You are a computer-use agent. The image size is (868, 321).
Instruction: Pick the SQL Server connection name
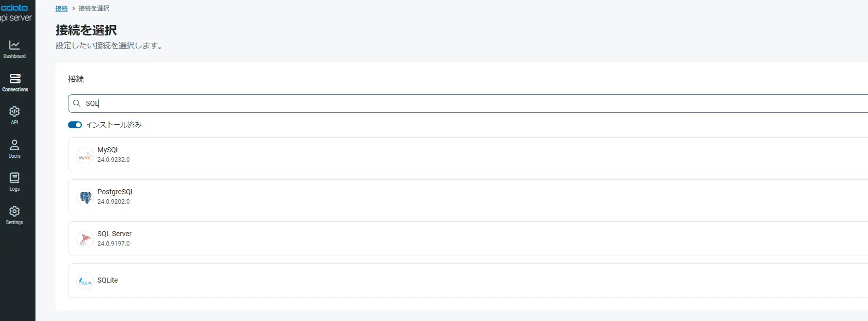114,234
